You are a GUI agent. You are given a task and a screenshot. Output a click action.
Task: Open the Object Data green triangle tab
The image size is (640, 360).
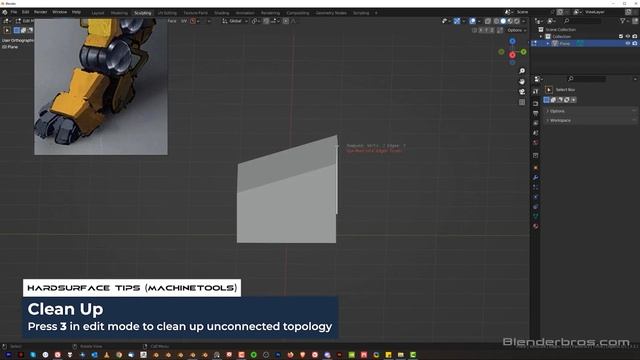click(536, 216)
